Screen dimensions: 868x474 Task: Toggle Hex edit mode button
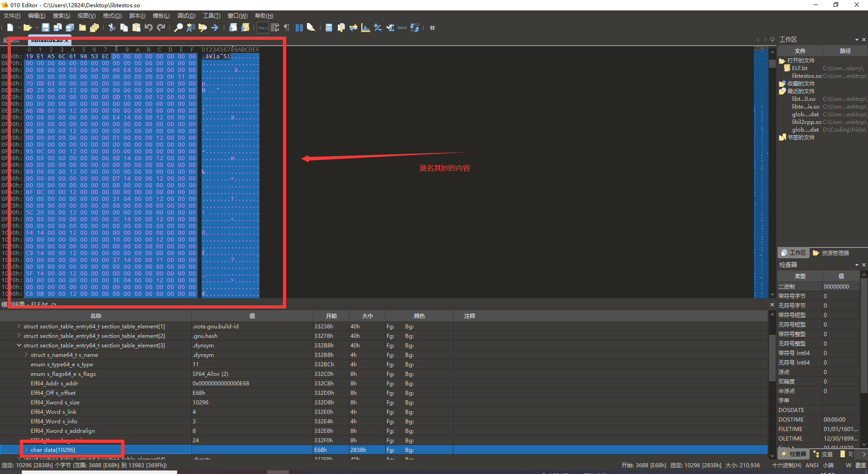tap(263, 28)
